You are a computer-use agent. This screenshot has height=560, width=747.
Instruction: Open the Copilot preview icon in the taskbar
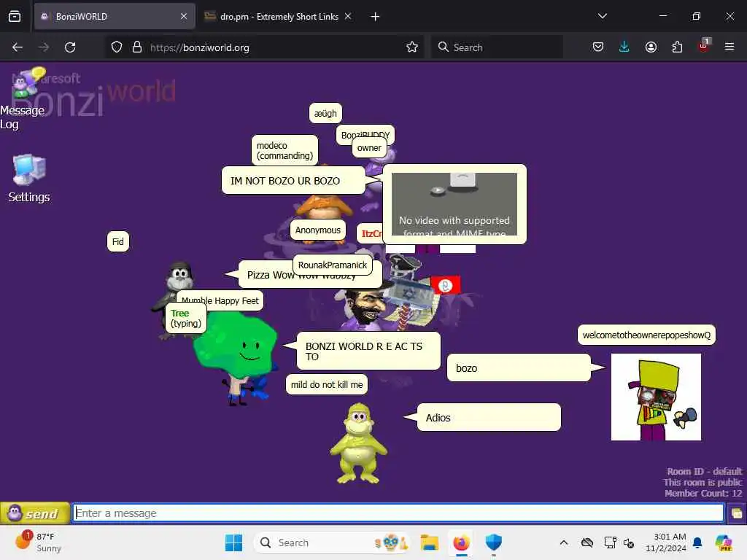724,542
